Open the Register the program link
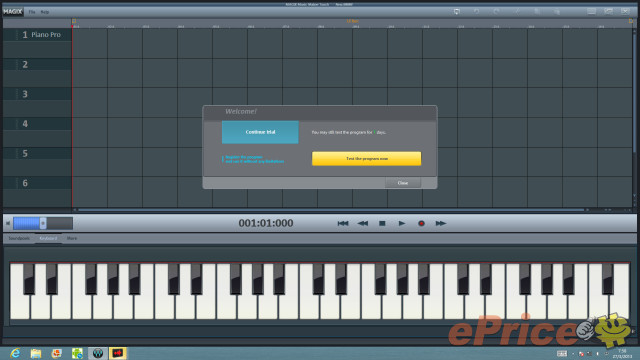The image size is (640, 360). point(254,159)
